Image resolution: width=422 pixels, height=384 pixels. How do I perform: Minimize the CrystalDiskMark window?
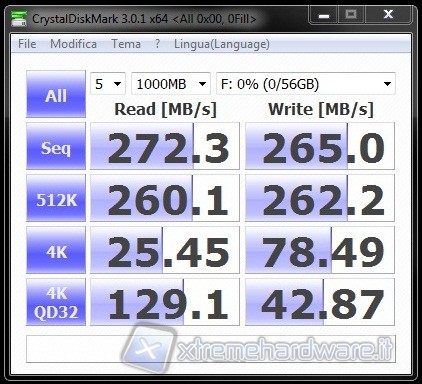(x=324, y=15)
